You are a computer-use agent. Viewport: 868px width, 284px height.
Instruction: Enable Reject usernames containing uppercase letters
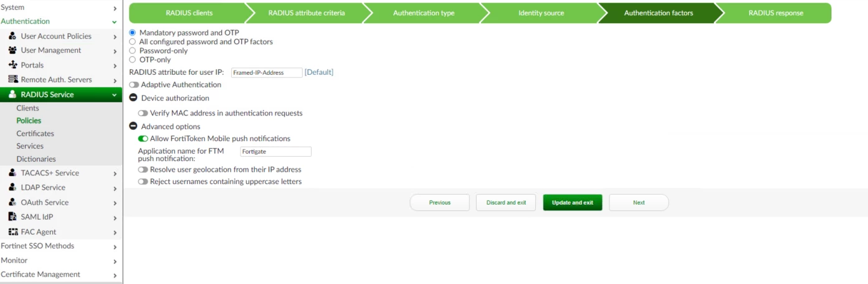(x=143, y=182)
